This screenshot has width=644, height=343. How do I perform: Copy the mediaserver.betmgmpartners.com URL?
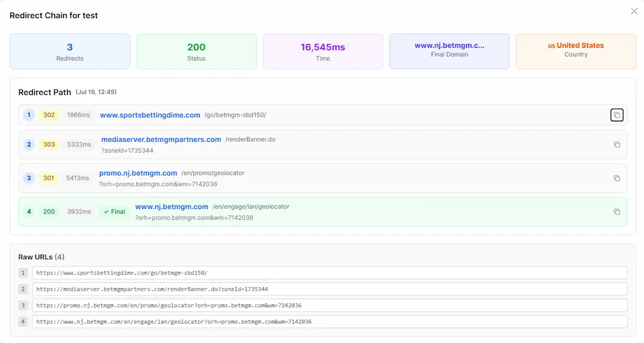click(616, 144)
